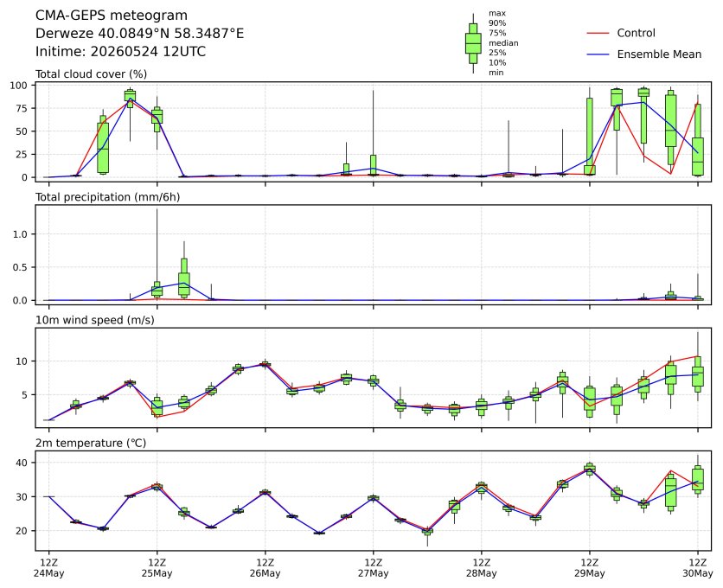Image resolution: width=723 pixels, height=588 pixels.
Task: Select the Ensemble Mean legend label
Action: (659, 54)
